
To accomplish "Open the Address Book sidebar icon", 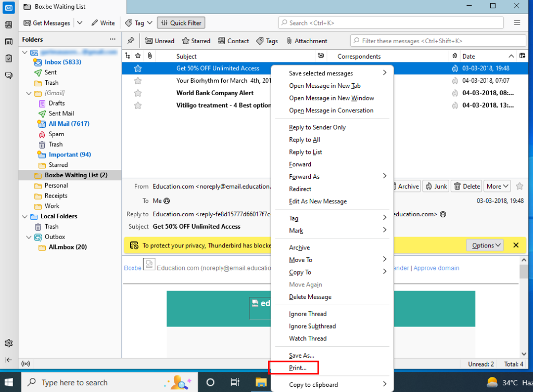I will tap(8, 25).
